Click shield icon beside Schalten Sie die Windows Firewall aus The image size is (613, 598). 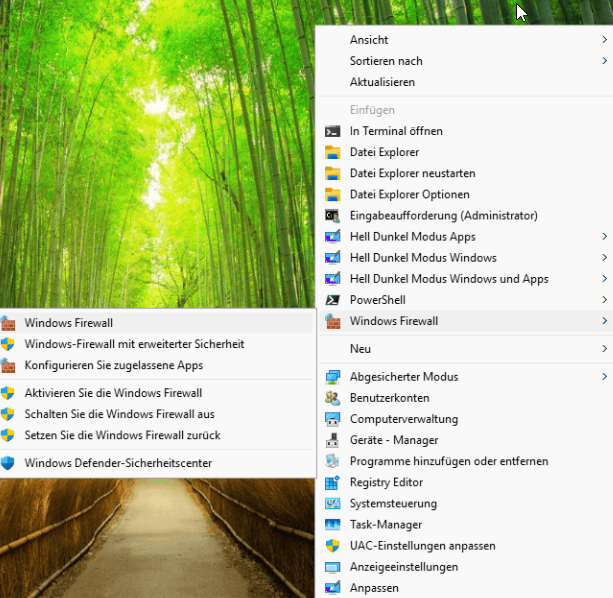pyautogui.click(x=7, y=414)
